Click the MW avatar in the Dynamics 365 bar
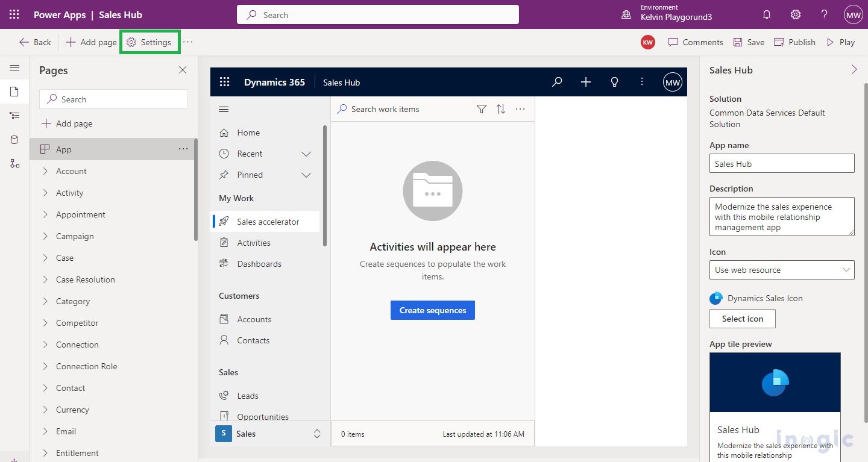 pos(672,83)
